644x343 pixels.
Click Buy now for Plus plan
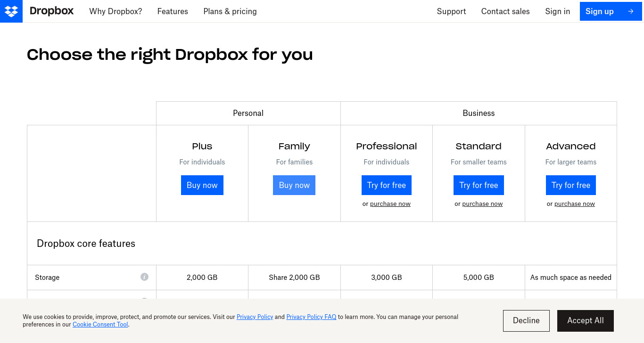[202, 185]
